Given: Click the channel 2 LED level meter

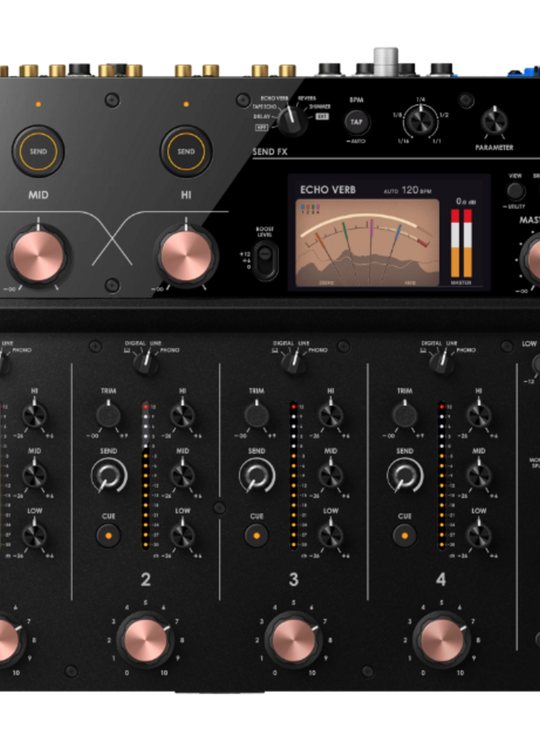Looking at the screenshot, I should point(146,476).
